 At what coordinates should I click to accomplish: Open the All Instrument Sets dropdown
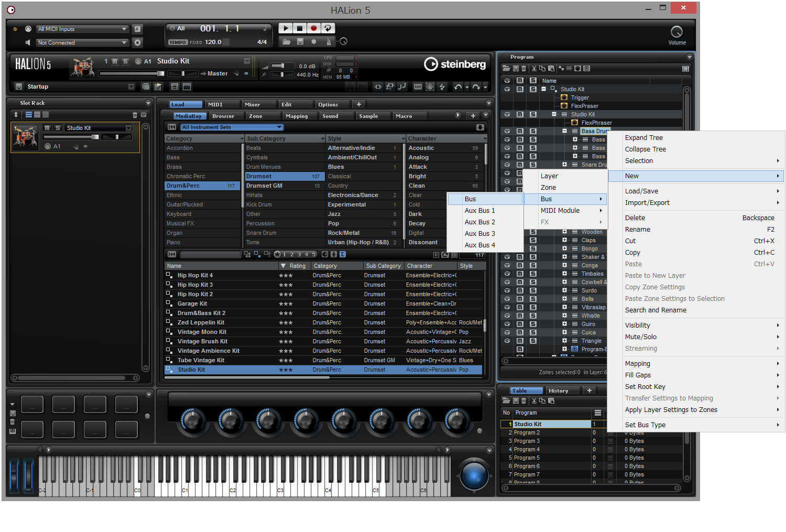coord(232,127)
